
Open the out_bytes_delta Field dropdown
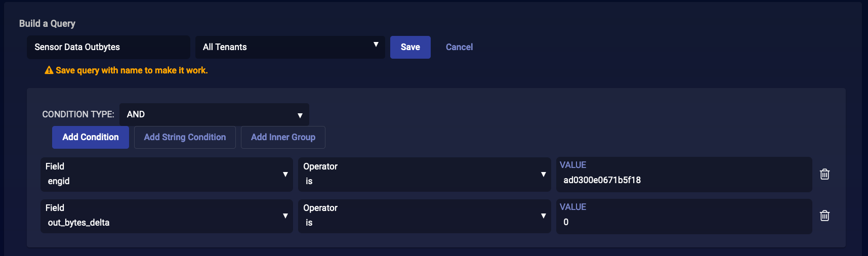point(167,216)
